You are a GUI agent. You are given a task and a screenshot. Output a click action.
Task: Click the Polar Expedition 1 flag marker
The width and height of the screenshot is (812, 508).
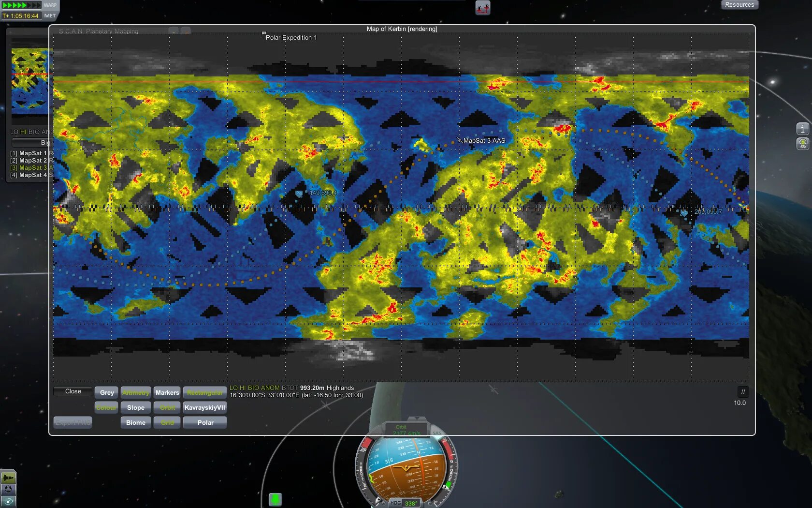[264, 33]
